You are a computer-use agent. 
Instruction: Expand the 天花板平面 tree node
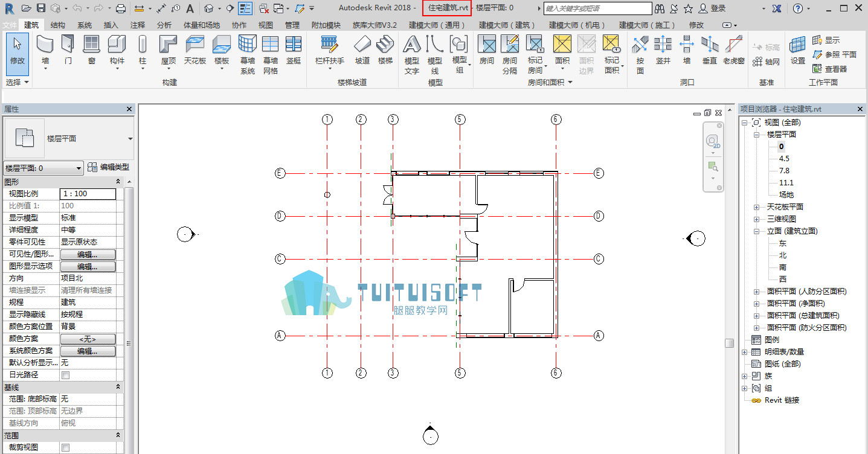coord(757,207)
